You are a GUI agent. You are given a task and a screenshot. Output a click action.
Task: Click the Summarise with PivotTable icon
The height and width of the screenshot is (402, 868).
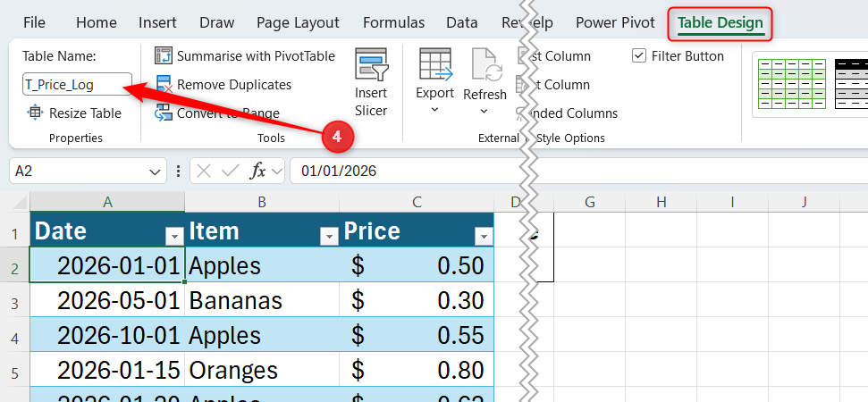coord(164,56)
